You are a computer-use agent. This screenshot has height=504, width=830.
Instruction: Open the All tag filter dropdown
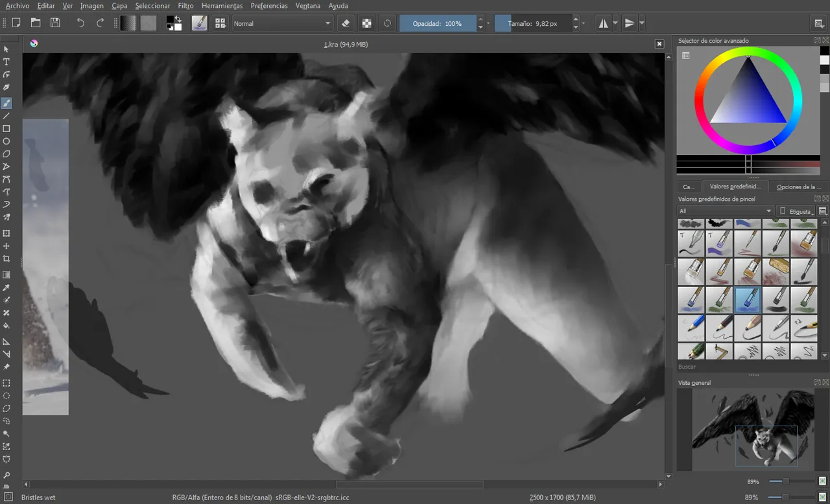(x=725, y=211)
